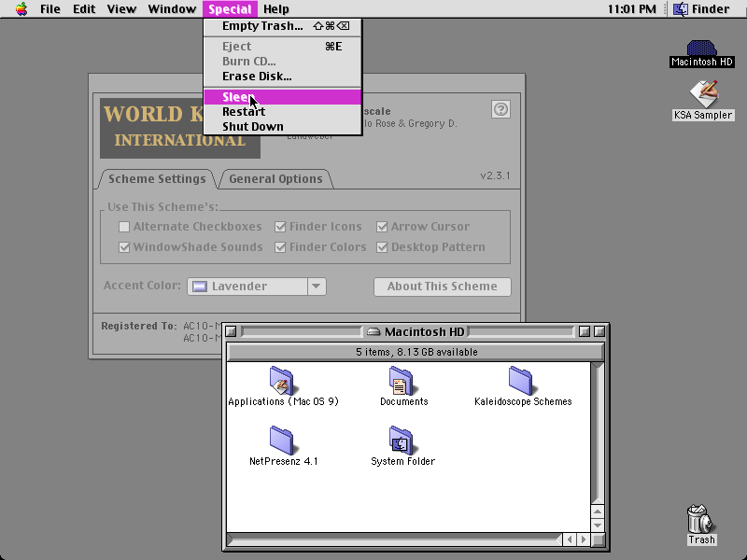The width and height of the screenshot is (747, 560).
Task: Click the menu bar clock showing 11:01 PM
Action: [632, 9]
